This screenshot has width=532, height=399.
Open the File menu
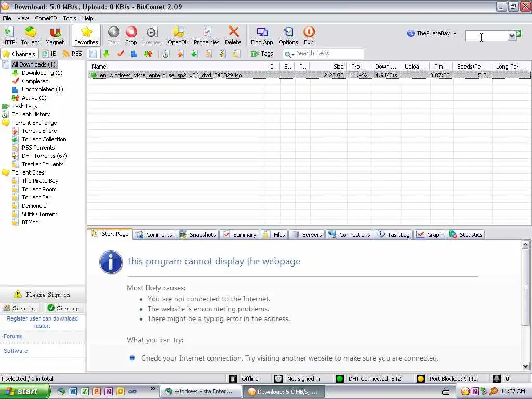tap(7, 18)
